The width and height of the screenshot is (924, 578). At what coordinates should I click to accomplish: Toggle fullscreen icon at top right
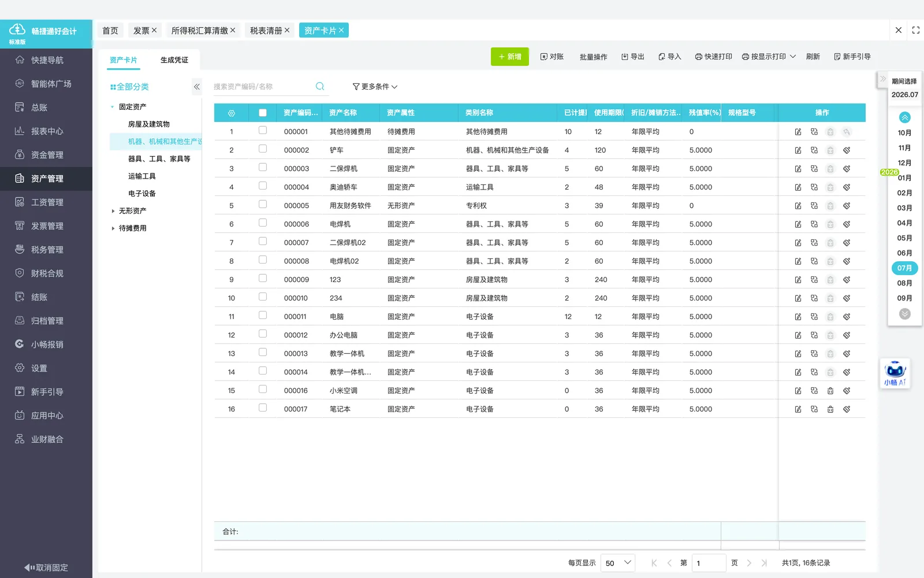[x=916, y=30]
